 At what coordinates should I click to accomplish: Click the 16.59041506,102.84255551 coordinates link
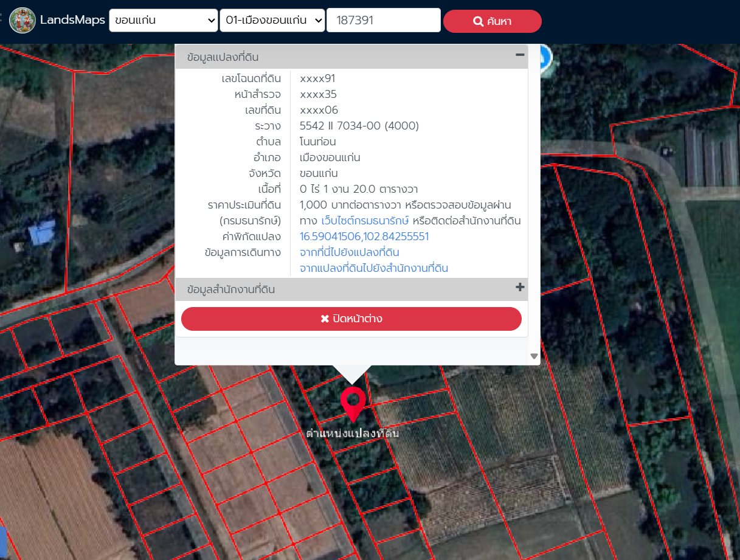click(x=364, y=237)
